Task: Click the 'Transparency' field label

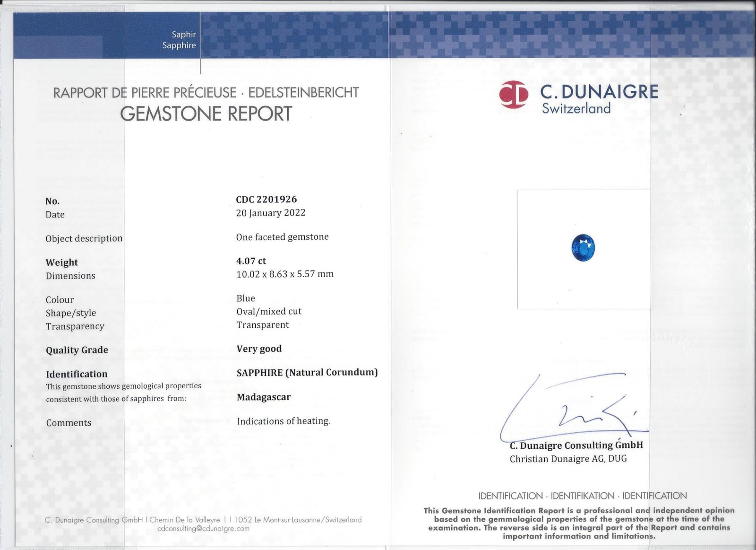Action: tap(75, 326)
